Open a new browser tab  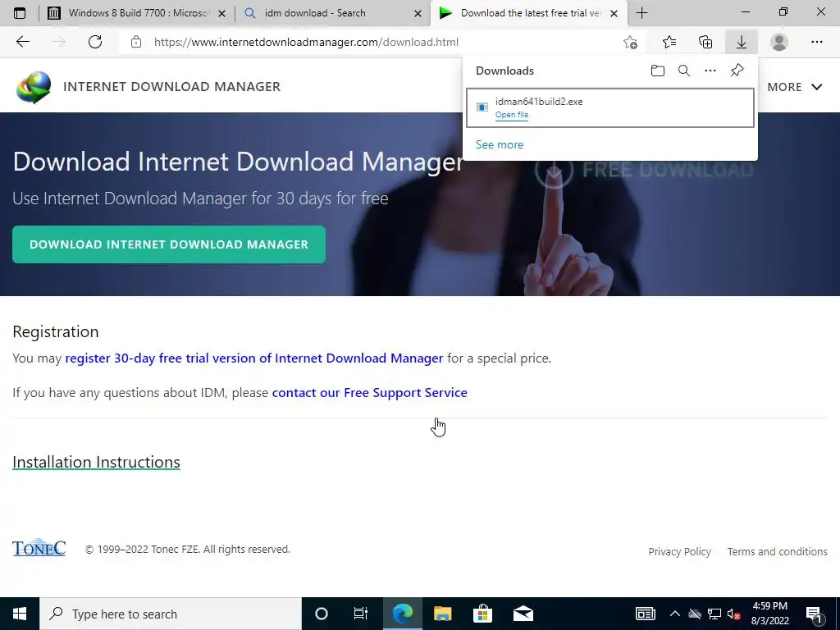click(x=641, y=13)
